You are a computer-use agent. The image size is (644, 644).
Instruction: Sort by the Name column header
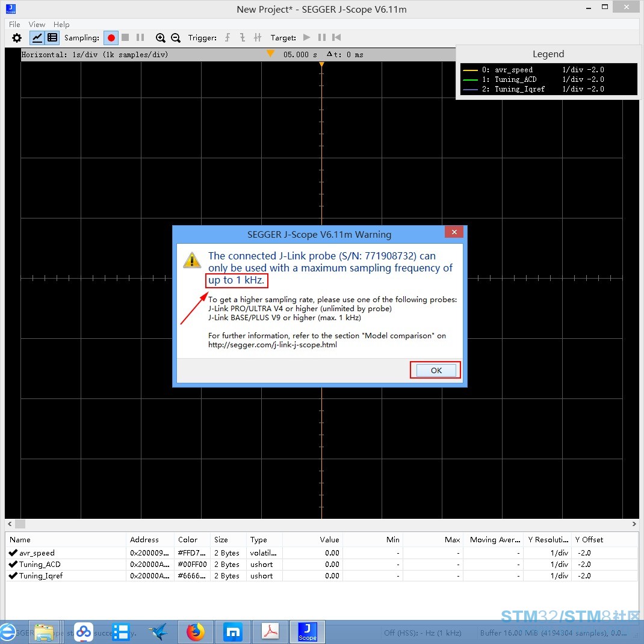pyautogui.click(x=66, y=539)
